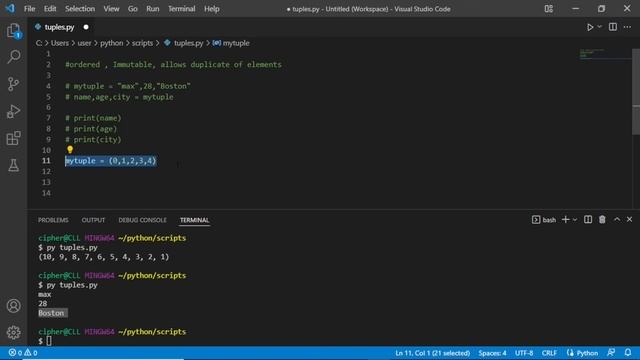The height and width of the screenshot is (360, 640).
Task: Open the Help menu
Action: [211, 9]
